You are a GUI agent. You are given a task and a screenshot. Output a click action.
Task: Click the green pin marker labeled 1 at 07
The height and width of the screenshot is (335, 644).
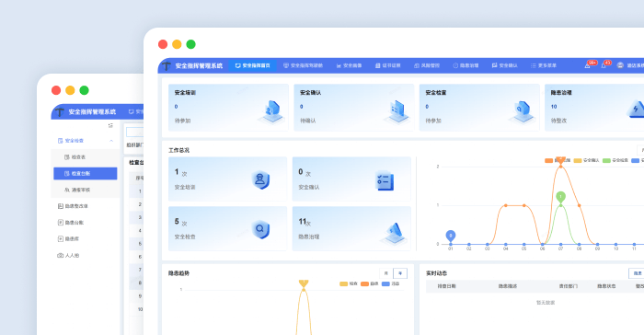[x=560, y=197]
